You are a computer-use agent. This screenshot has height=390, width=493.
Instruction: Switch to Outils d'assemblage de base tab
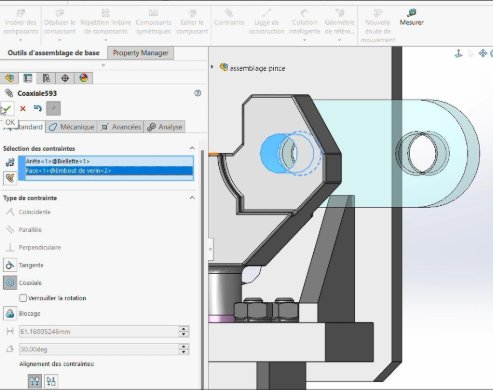[53, 53]
